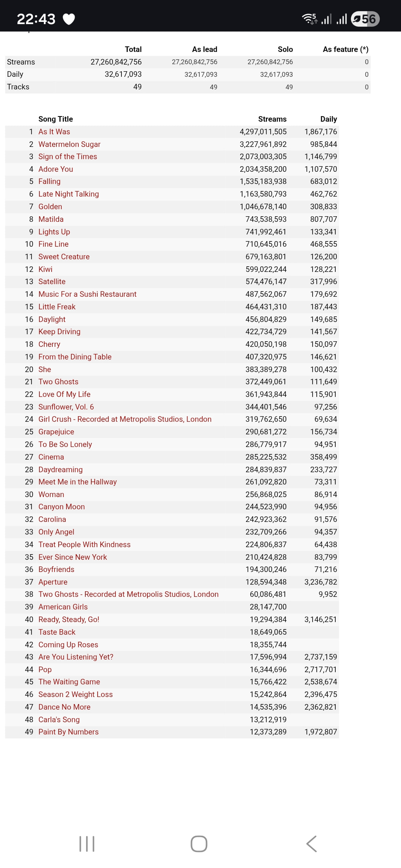Tap the heart icon beside the clock
Screen dimensions: 401x868
click(x=69, y=19)
